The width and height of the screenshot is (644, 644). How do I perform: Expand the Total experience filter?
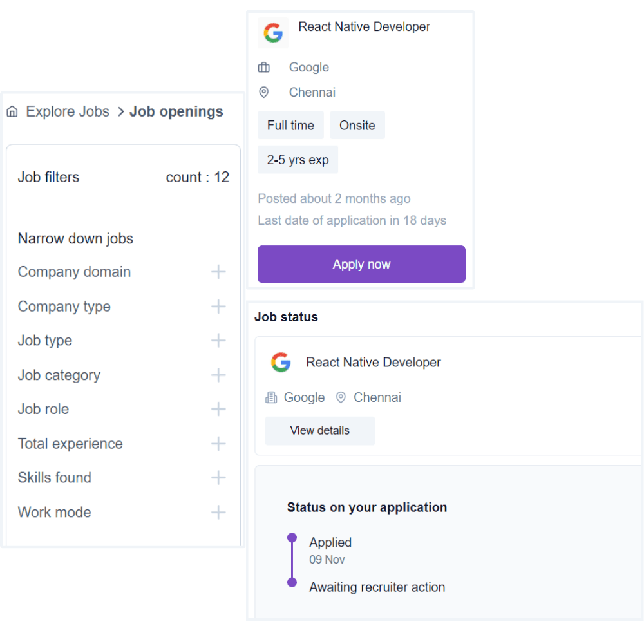(x=218, y=444)
